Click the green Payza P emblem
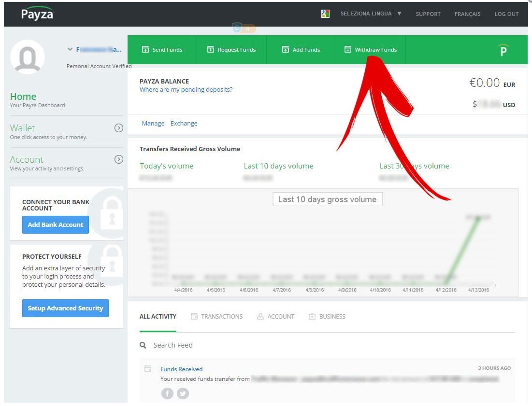The height and width of the screenshot is (406, 532). tap(503, 50)
